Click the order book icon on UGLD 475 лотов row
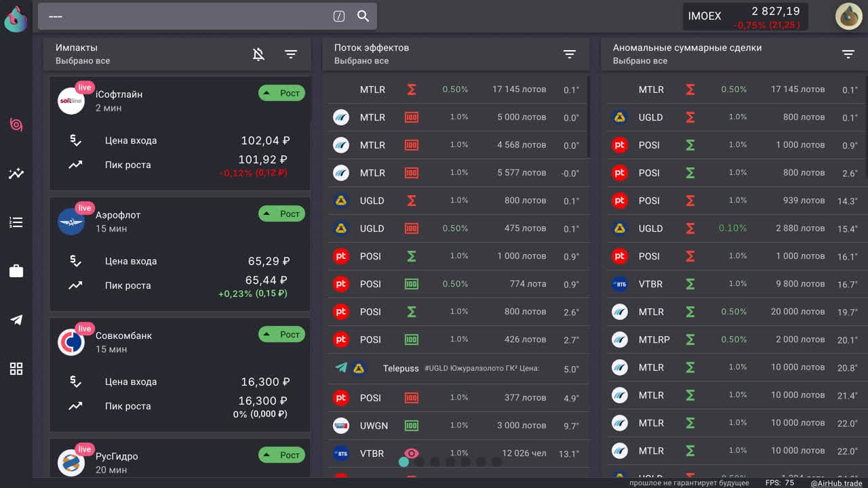 point(411,228)
